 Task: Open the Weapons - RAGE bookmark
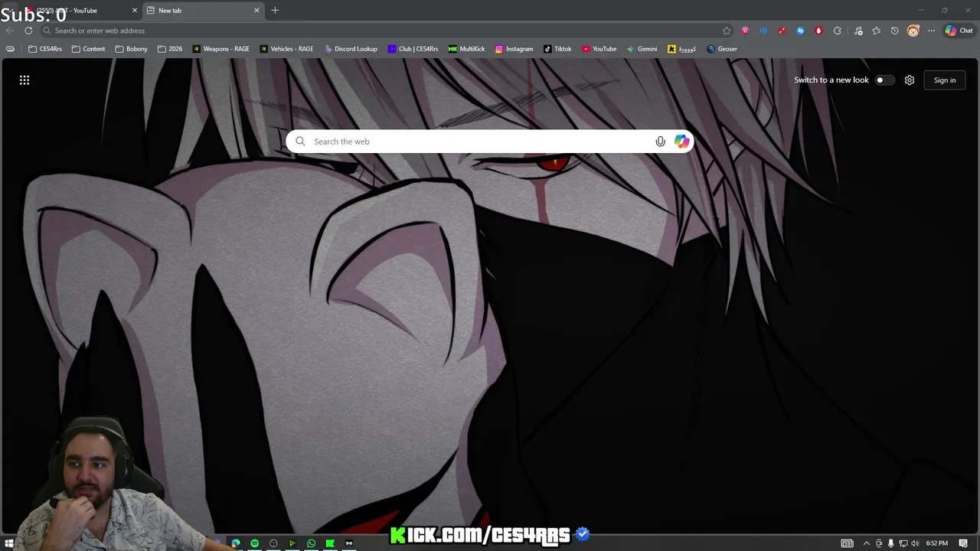click(220, 49)
